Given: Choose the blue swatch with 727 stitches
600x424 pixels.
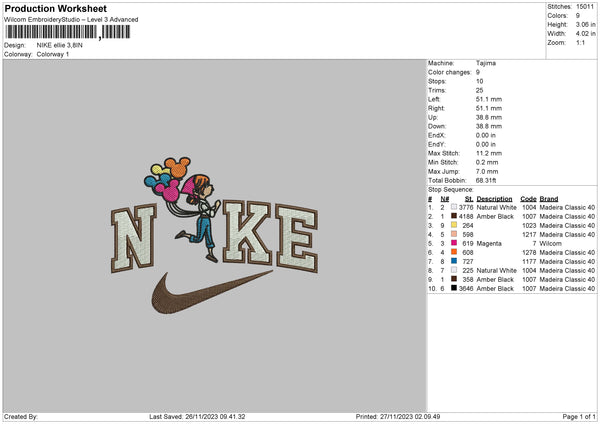Looking at the screenshot, I should [x=454, y=261].
